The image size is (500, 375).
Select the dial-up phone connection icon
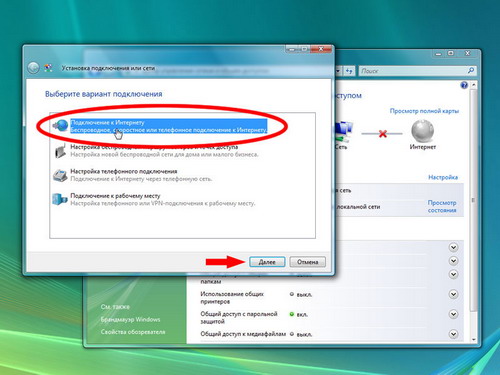pos(60,175)
